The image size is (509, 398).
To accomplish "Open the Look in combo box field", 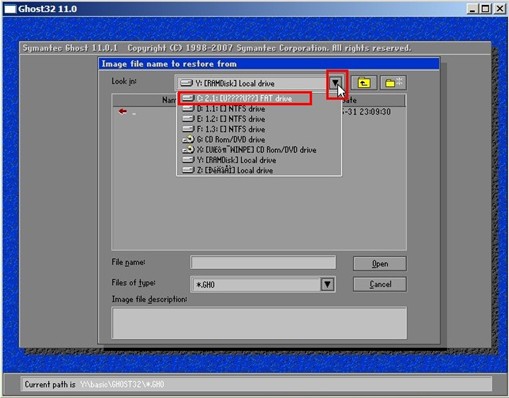I will click(x=252, y=83).
